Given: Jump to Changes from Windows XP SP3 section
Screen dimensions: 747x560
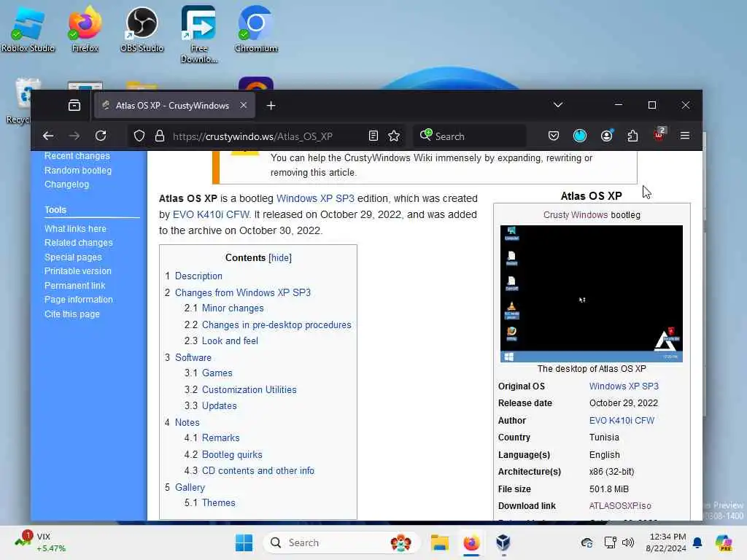Looking at the screenshot, I should 242,293.
